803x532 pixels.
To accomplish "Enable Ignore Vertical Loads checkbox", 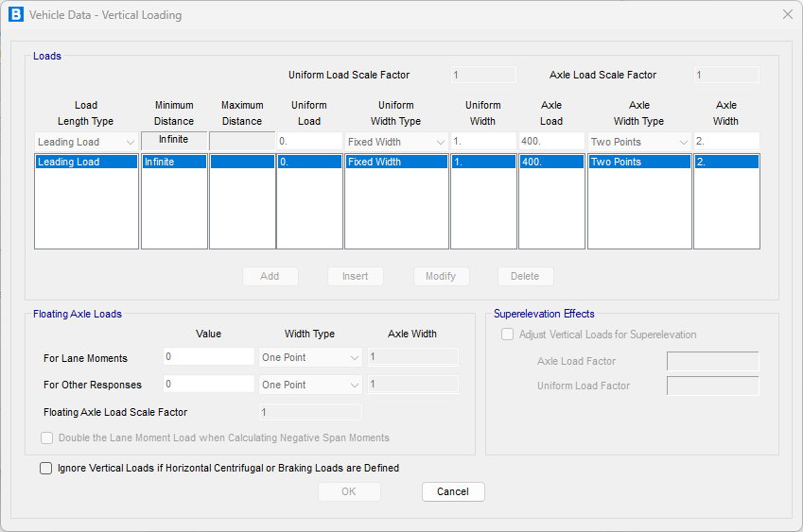I will pyautogui.click(x=46, y=468).
